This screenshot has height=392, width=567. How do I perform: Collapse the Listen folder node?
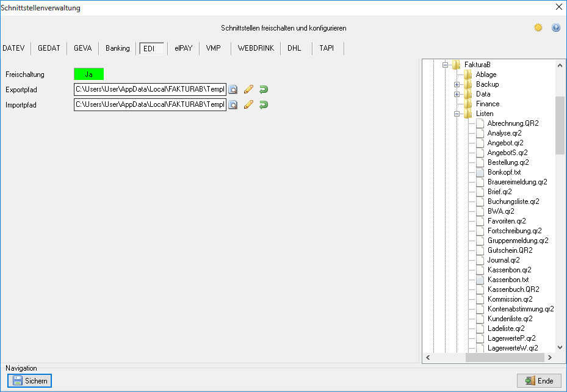(x=457, y=114)
